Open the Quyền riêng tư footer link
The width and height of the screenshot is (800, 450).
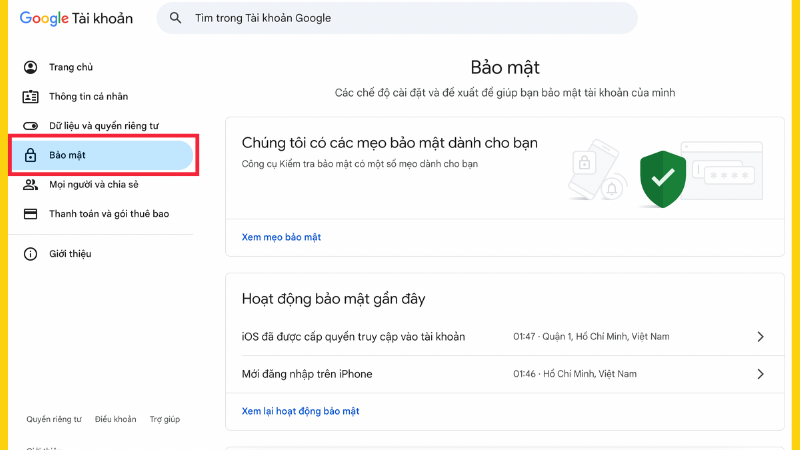(x=54, y=419)
